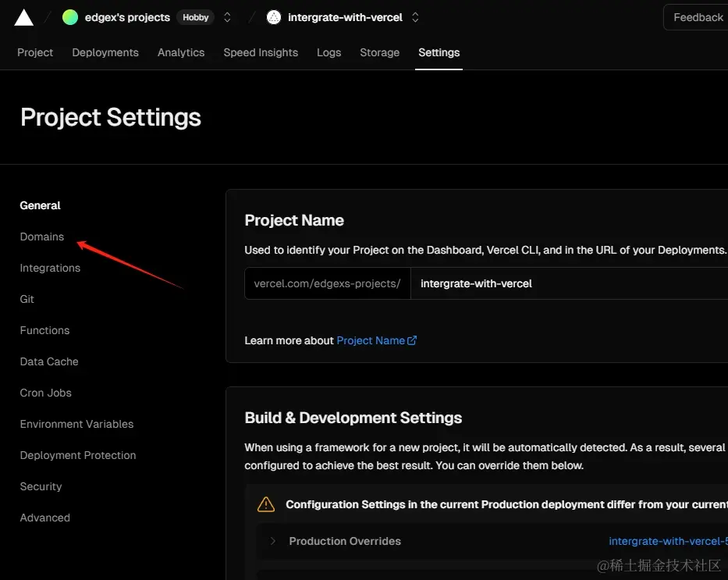
Task: Click the project name input field
Action: (570, 283)
